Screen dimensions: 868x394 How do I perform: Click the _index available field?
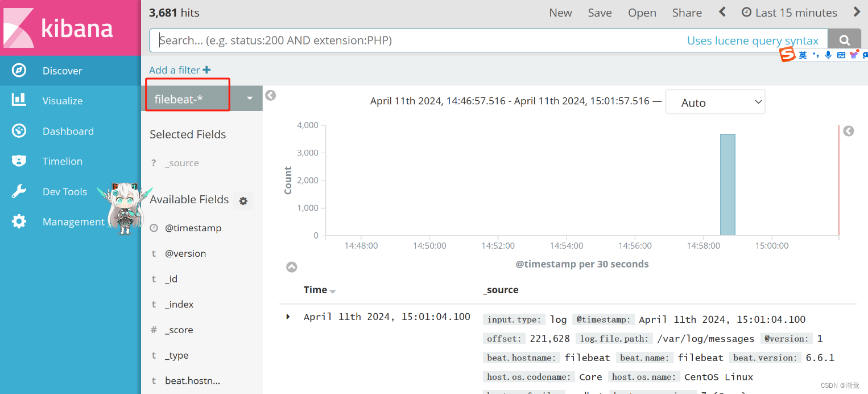[179, 305]
